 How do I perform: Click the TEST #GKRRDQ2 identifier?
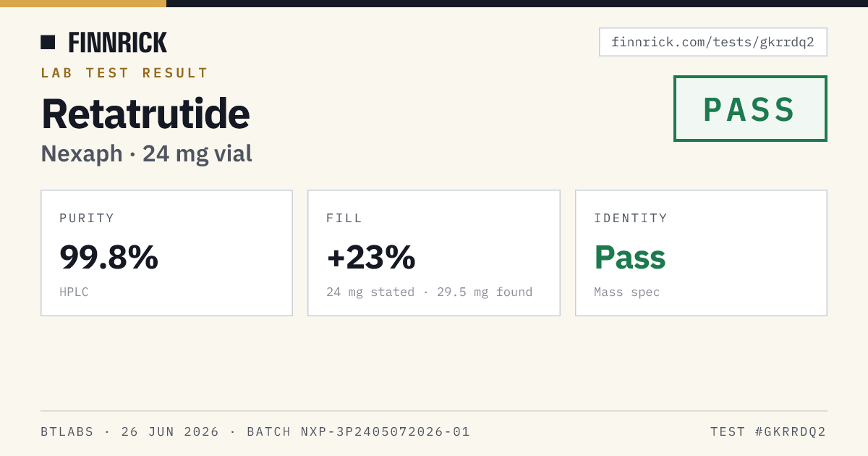click(x=768, y=432)
